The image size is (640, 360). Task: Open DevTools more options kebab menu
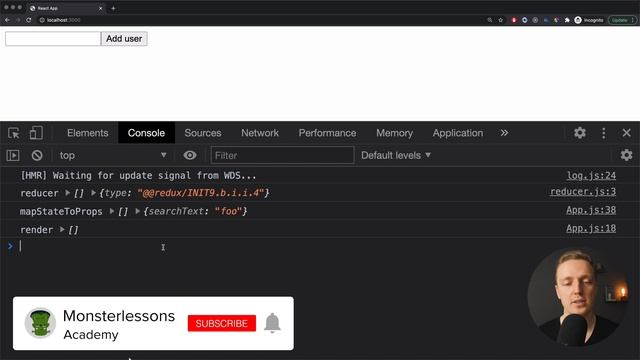click(604, 133)
